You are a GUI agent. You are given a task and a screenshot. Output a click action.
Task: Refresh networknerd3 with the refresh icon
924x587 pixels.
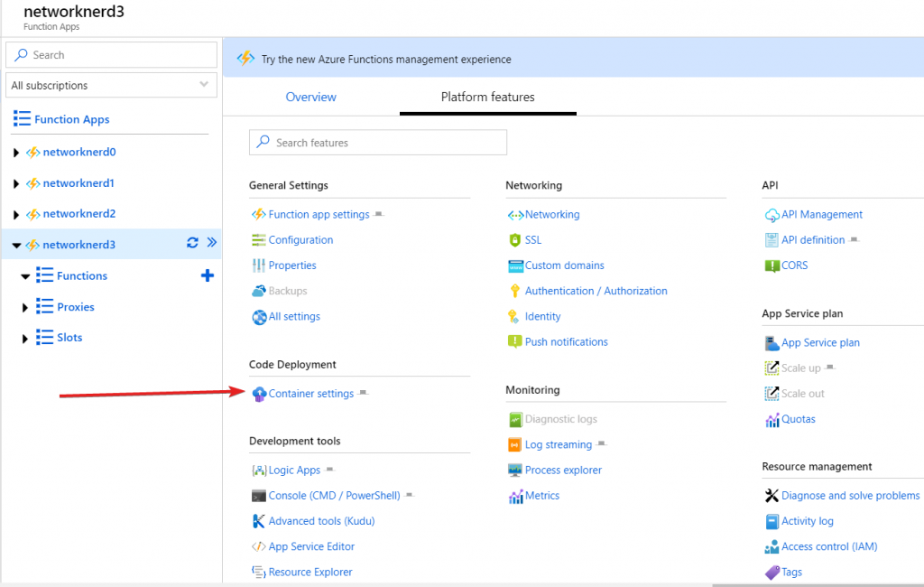[x=192, y=243]
